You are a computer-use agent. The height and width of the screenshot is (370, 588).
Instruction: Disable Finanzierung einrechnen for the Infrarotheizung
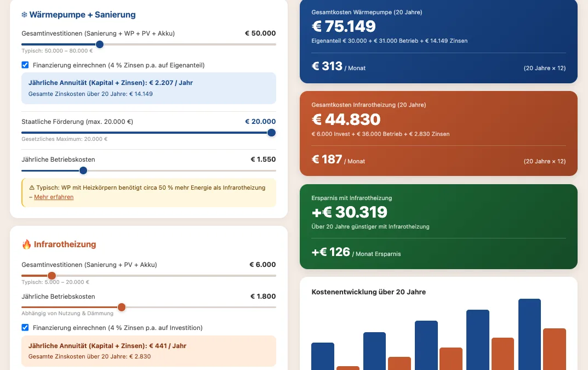click(25, 327)
